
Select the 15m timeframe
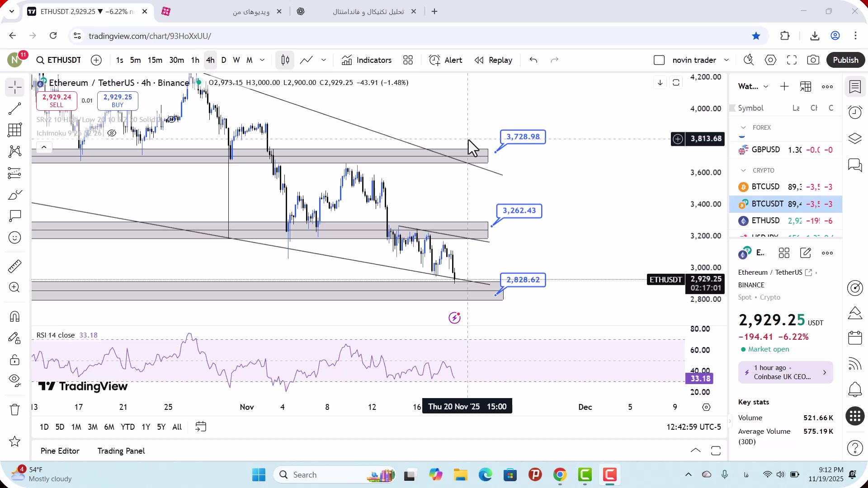coord(155,60)
